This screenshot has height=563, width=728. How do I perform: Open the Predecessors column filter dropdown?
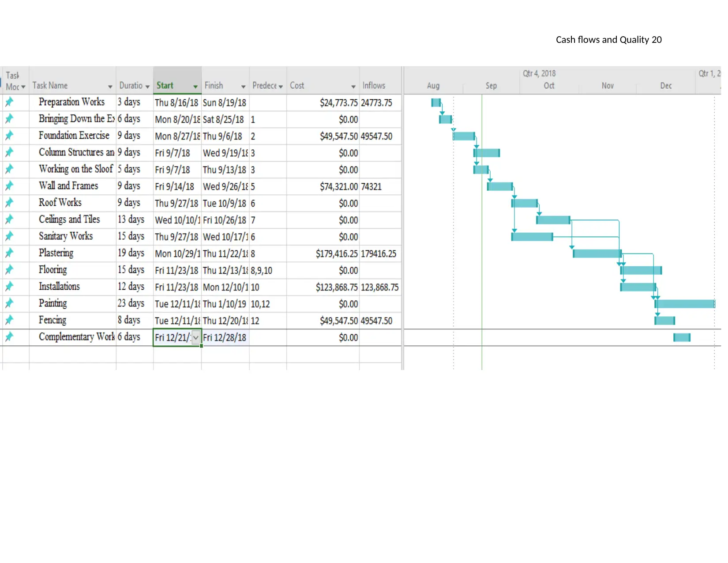click(x=281, y=87)
